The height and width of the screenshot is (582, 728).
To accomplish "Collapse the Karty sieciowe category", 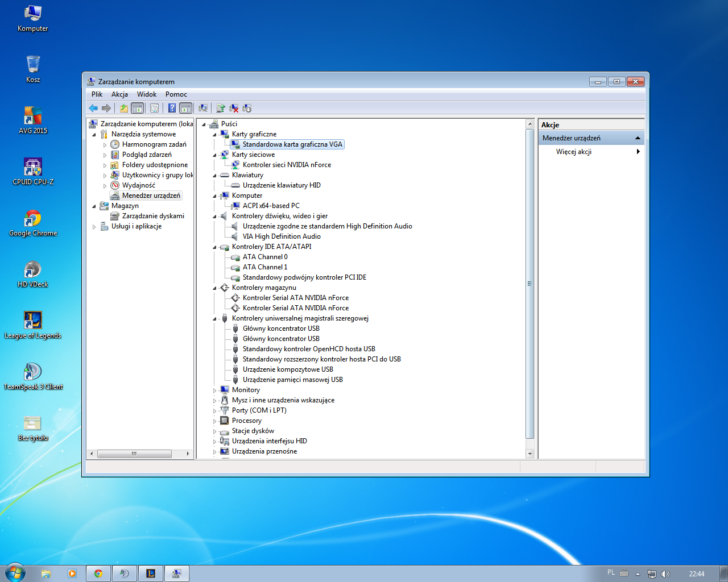I will point(215,155).
